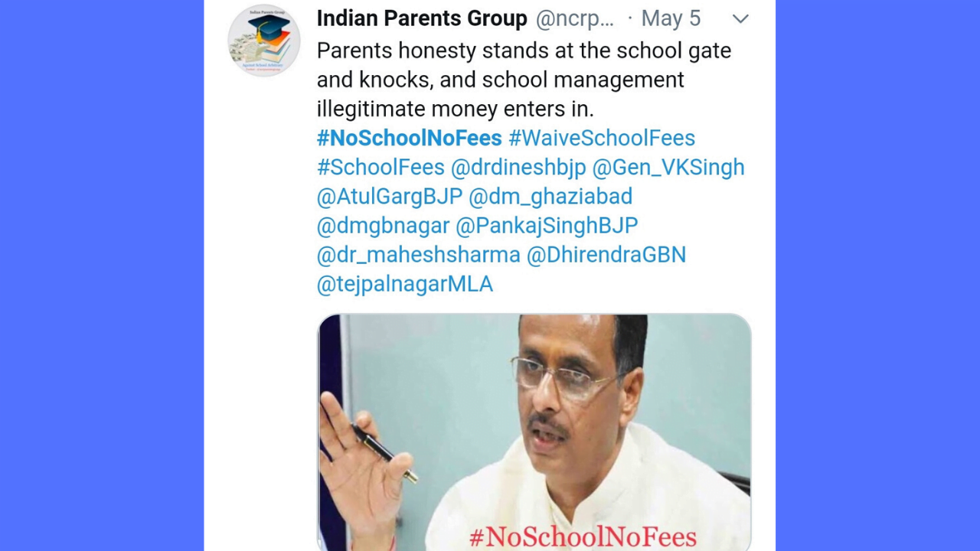Open the Indian Parents Group account name
This screenshot has width=980, height=551.
coord(422,18)
